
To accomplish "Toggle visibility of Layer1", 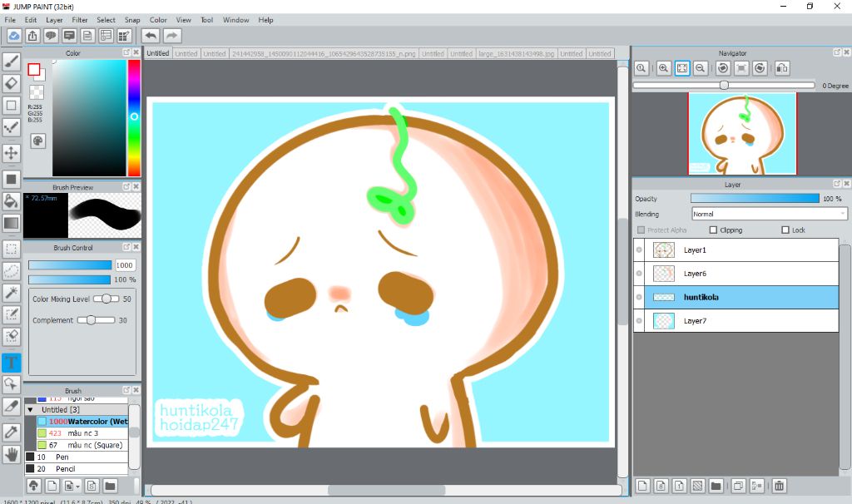I will click(639, 250).
